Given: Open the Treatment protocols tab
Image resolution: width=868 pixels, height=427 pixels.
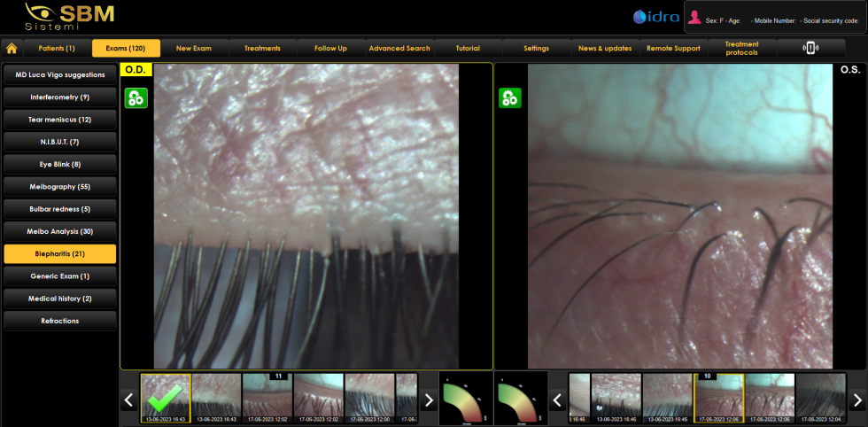Looking at the screenshot, I should [741, 49].
